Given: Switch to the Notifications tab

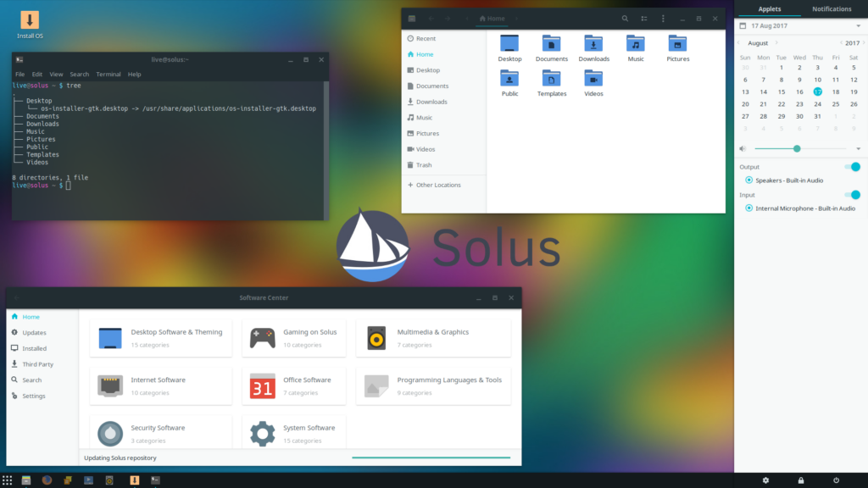Looking at the screenshot, I should (831, 8).
